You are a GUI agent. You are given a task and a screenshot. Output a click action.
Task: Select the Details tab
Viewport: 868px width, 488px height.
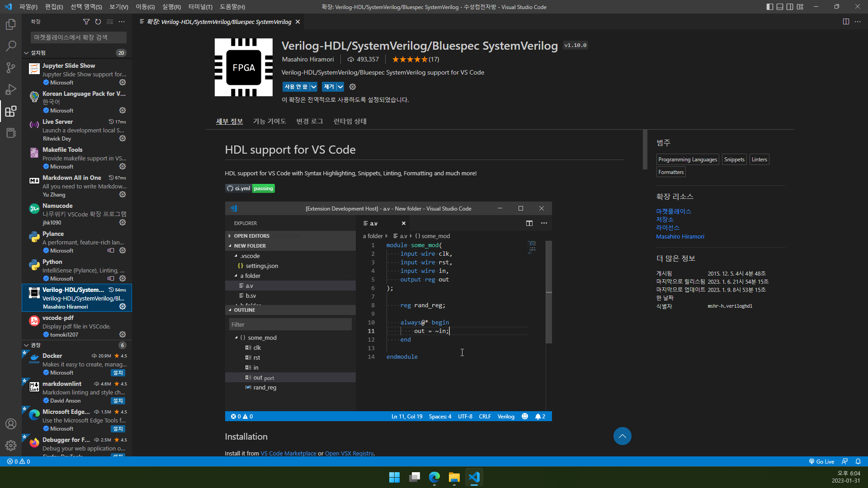pyautogui.click(x=229, y=121)
